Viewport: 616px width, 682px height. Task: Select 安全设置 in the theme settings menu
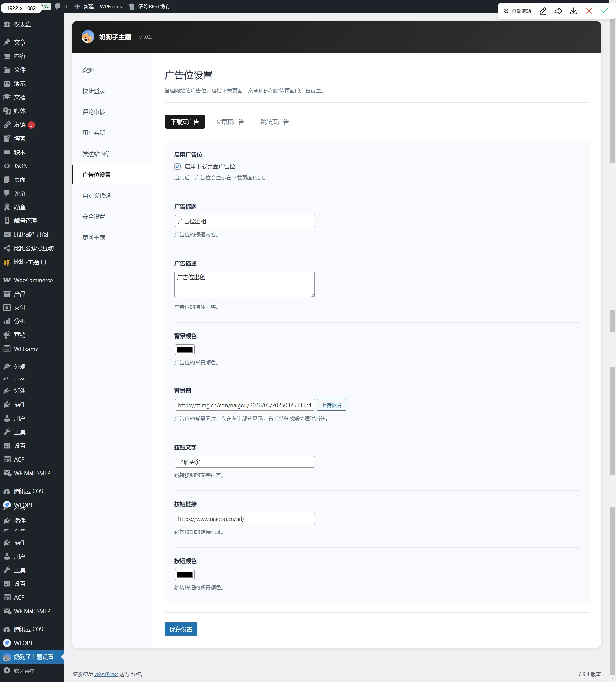click(112, 217)
